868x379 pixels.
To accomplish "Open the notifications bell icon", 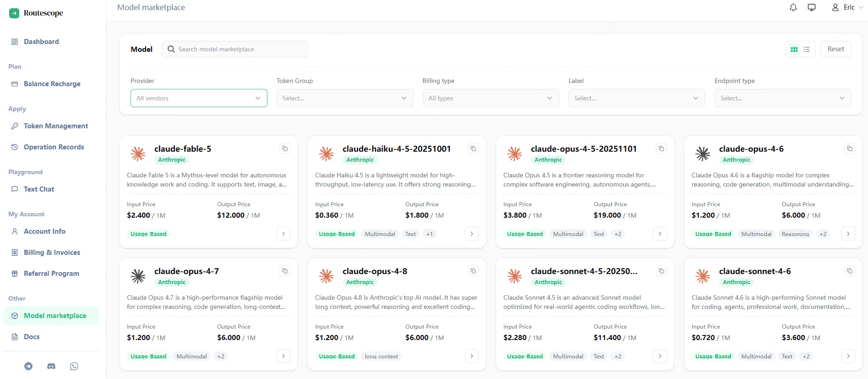I will [793, 7].
